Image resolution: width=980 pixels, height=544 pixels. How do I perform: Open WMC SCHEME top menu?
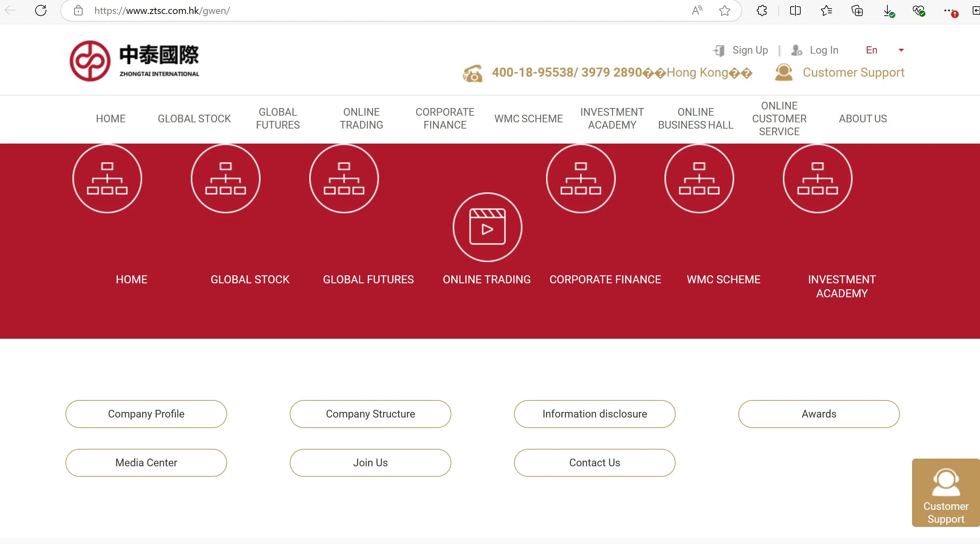coord(528,119)
